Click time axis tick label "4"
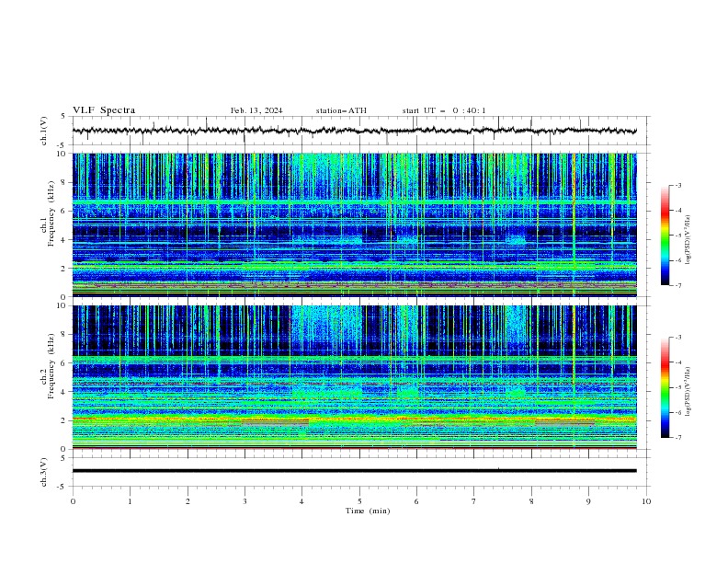Image resolution: width=728 pixels, height=563 pixels. coord(301,501)
